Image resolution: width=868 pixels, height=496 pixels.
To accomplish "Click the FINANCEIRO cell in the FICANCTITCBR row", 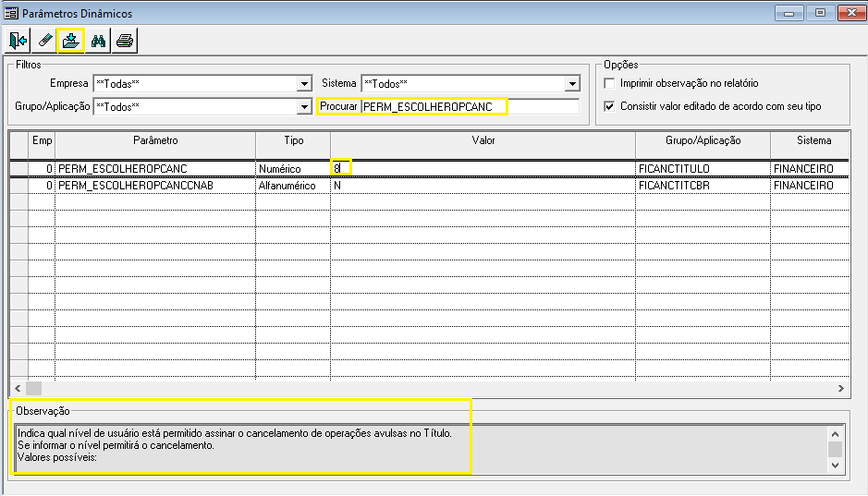I will tap(810, 186).
